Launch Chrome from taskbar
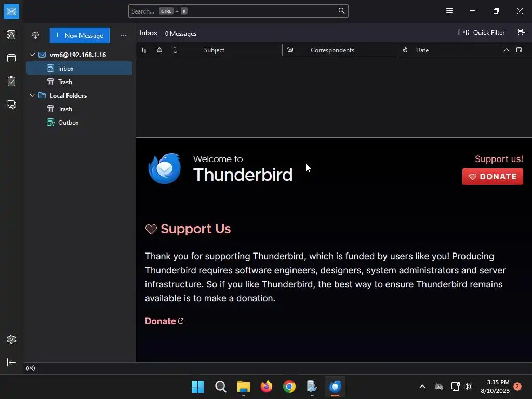Viewport: 532px width, 399px height. click(x=289, y=387)
